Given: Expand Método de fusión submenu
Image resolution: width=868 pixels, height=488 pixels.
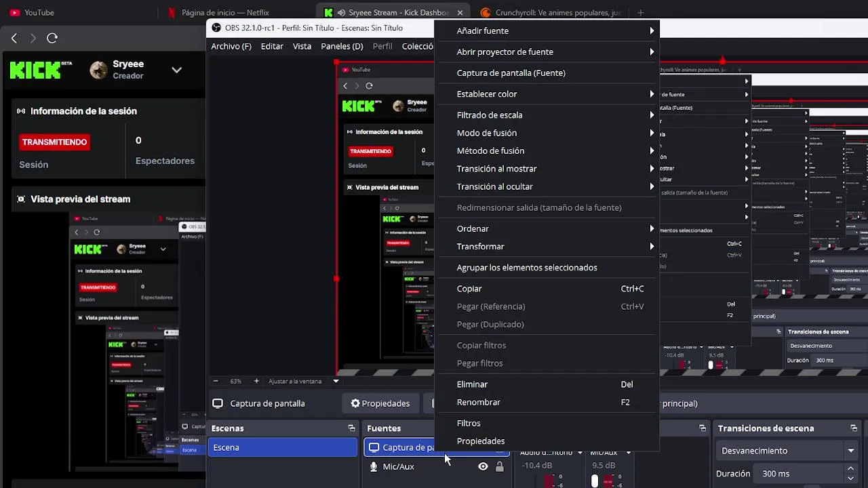Looking at the screenshot, I should [x=547, y=150].
